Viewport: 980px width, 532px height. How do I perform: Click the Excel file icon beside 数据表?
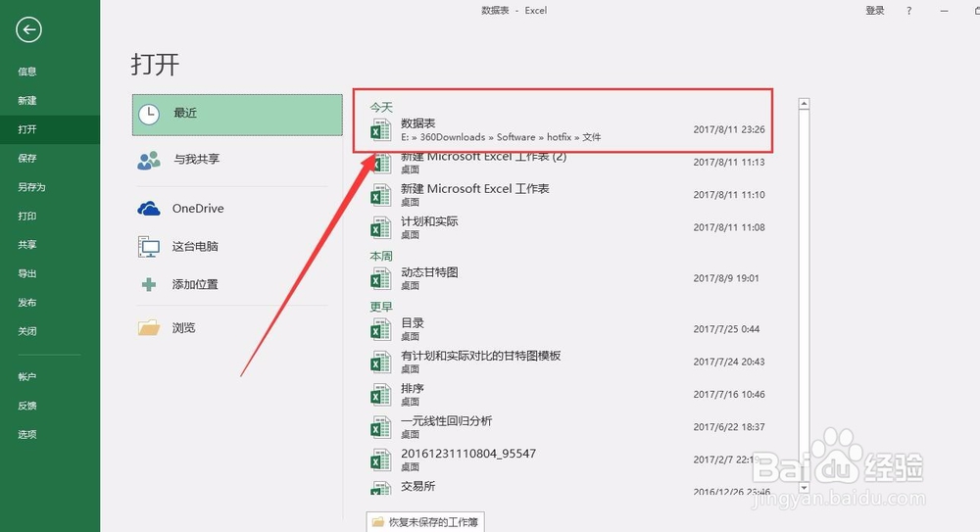point(380,130)
